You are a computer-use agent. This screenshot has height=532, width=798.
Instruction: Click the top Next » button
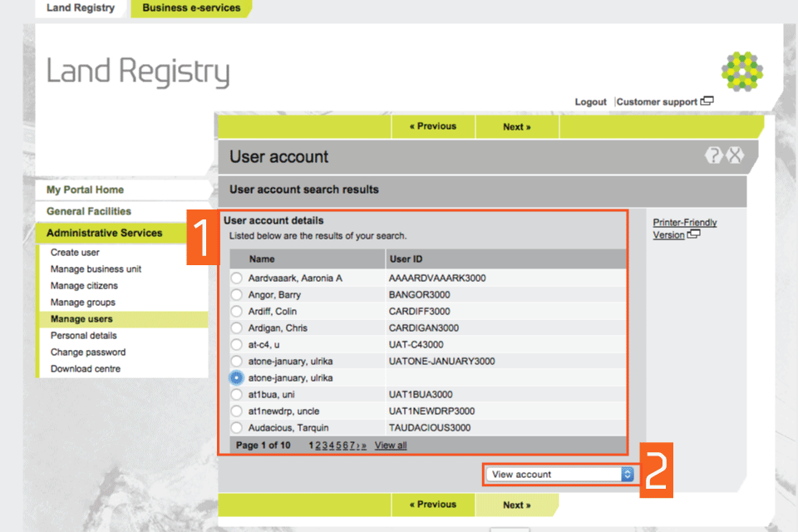tap(516, 127)
